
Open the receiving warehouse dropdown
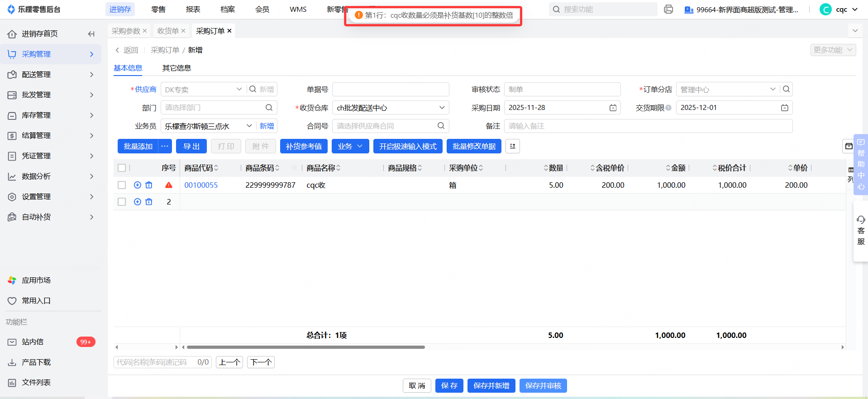tap(391, 108)
